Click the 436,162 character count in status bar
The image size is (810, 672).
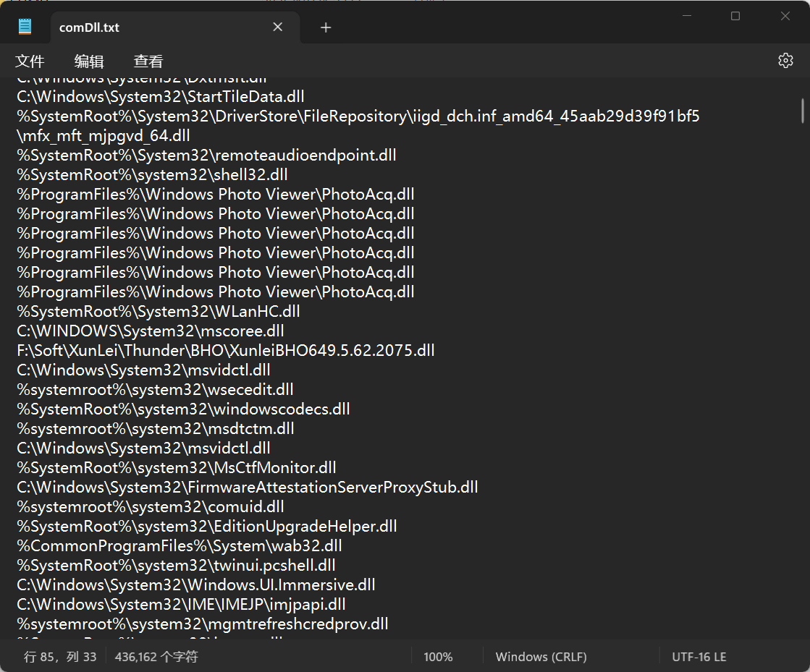click(156, 657)
